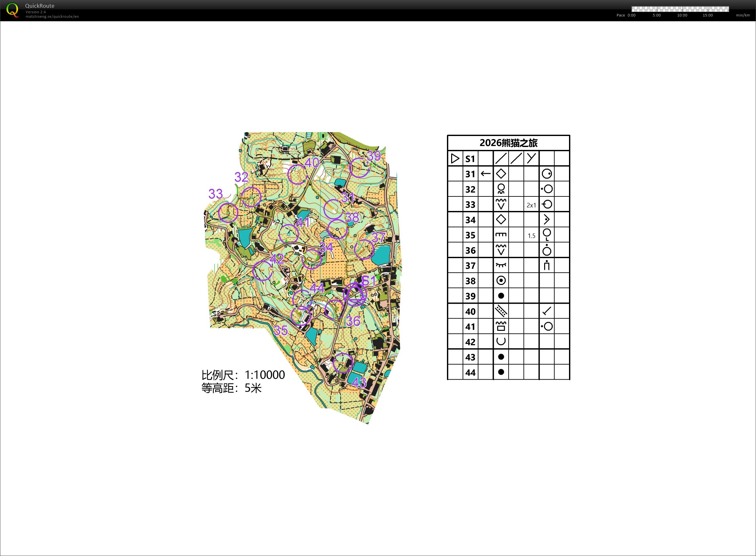Viewport: 756px width, 556px height.
Task: Click the left arrow symbol in row 31
Action: pyautogui.click(x=485, y=174)
